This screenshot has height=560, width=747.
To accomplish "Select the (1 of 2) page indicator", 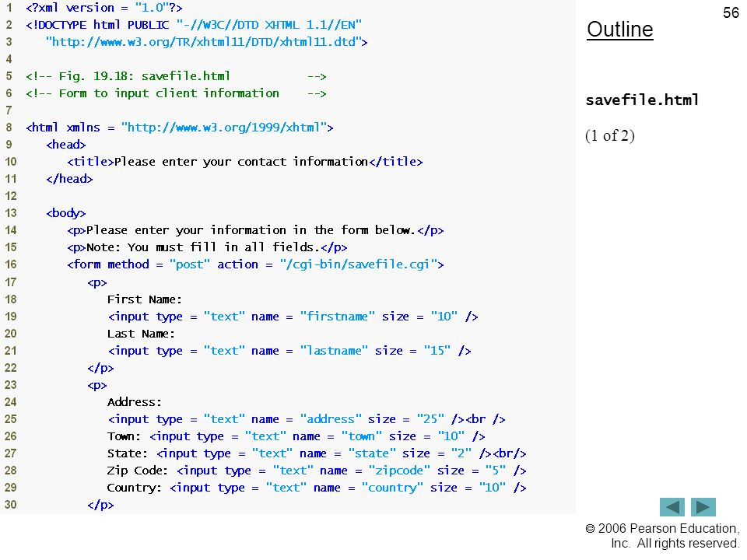I will click(610, 135).
